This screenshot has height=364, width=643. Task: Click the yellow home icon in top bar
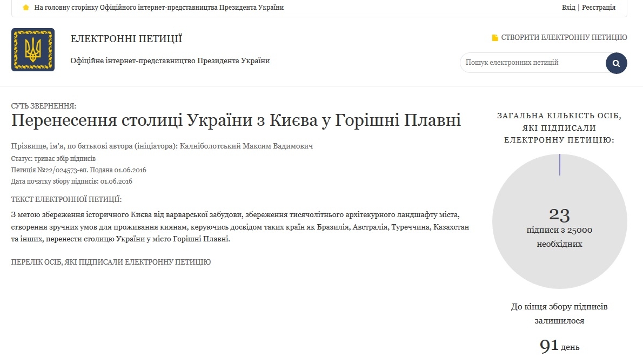[x=26, y=8]
